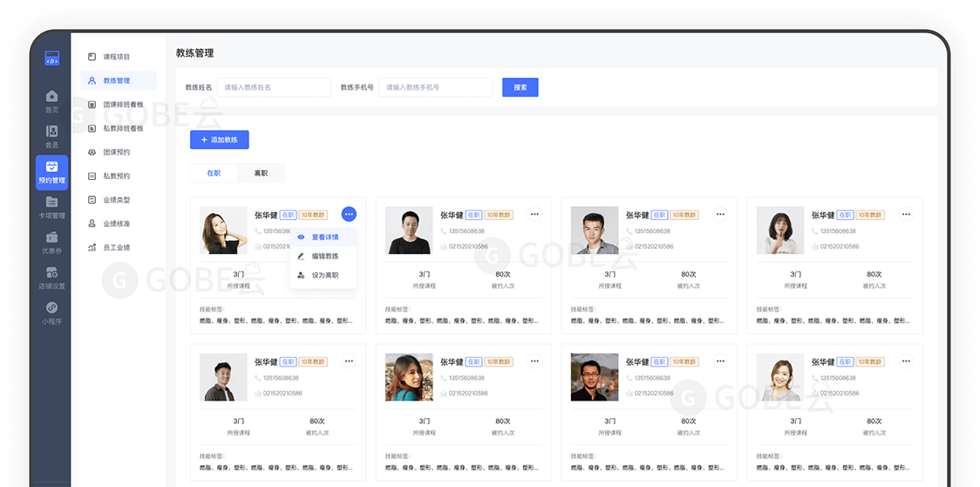Choose 查看详情 in the coach popup menu
Screen dimensions: 980x487
coord(323,237)
